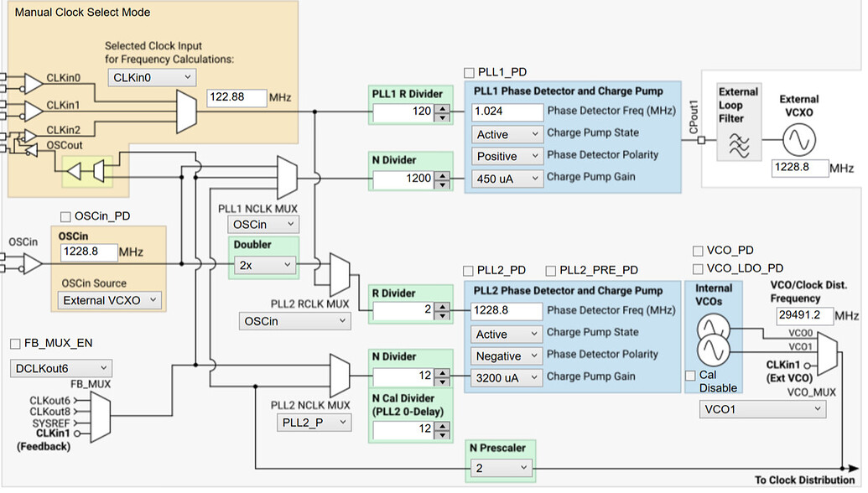Toggle the VCO_PD checkbox
This screenshot has width=868, height=493.
[698, 250]
